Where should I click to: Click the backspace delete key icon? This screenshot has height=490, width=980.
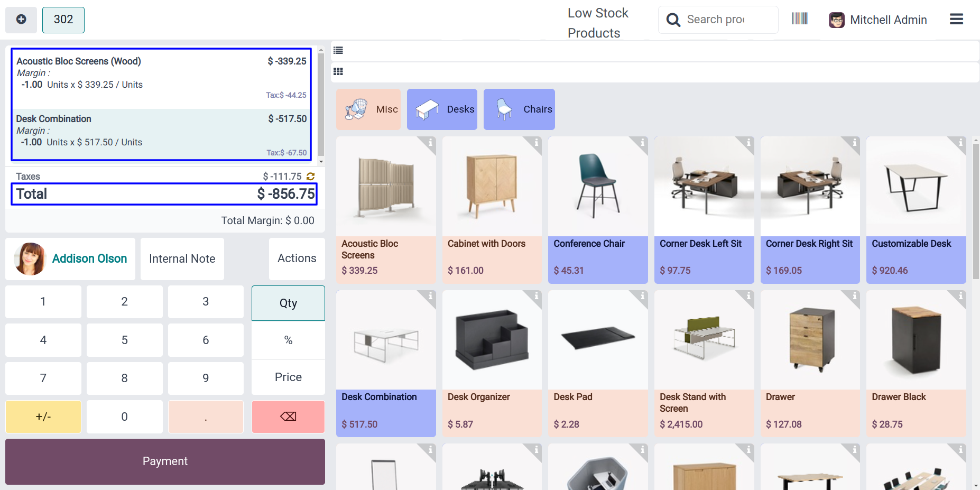coord(288,417)
